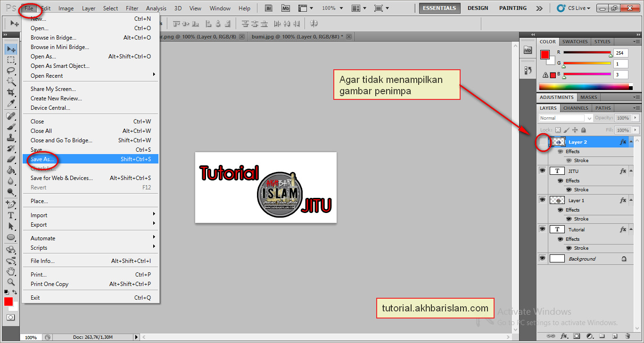Delete layer using trash icon
Viewport: 644px width, 343px height.
pyautogui.click(x=627, y=336)
